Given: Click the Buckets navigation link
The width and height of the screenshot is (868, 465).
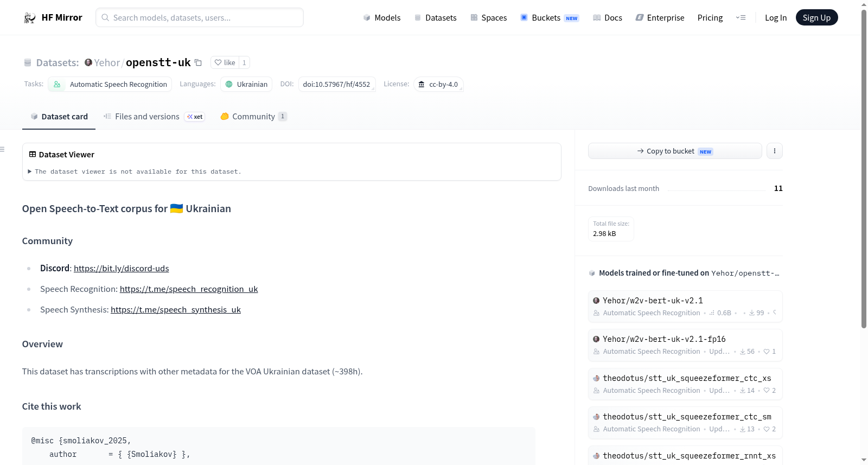Looking at the screenshot, I should point(550,18).
